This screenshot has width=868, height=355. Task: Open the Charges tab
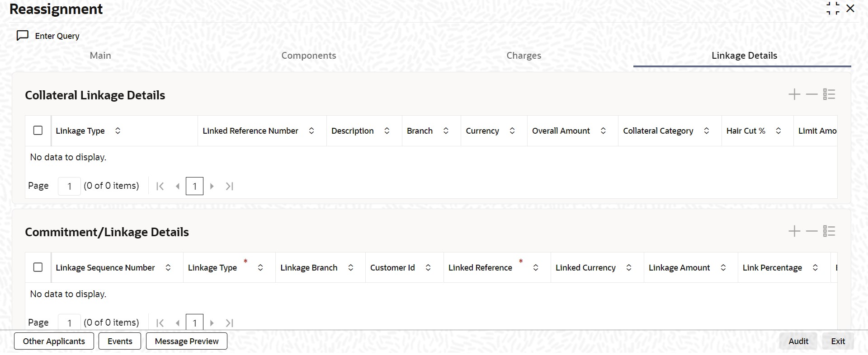[524, 56]
